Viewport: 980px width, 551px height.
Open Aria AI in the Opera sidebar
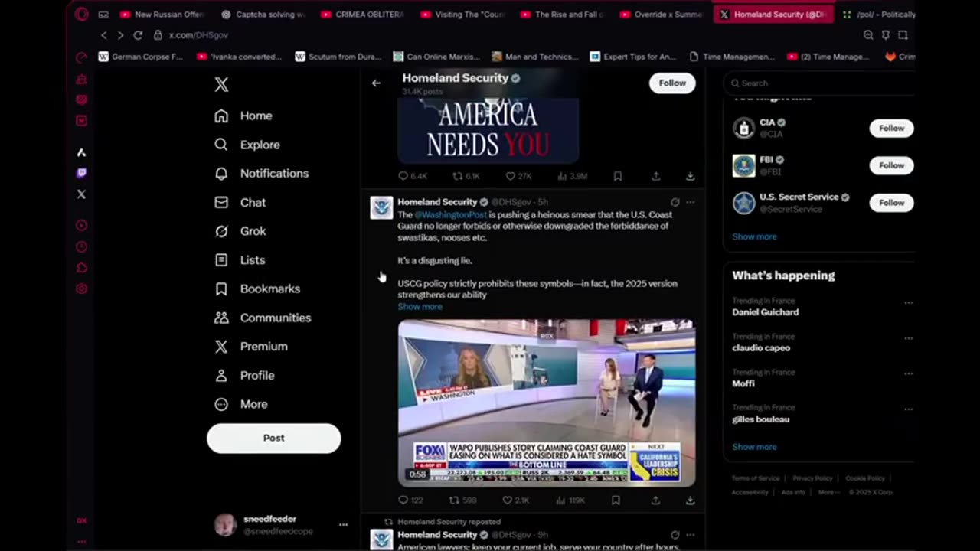point(81,152)
